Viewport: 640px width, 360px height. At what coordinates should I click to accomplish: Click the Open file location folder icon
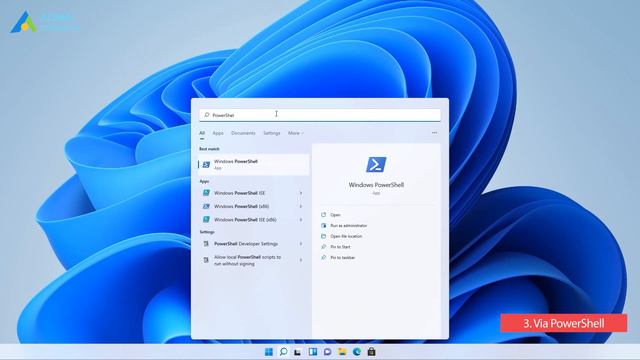point(324,236)
